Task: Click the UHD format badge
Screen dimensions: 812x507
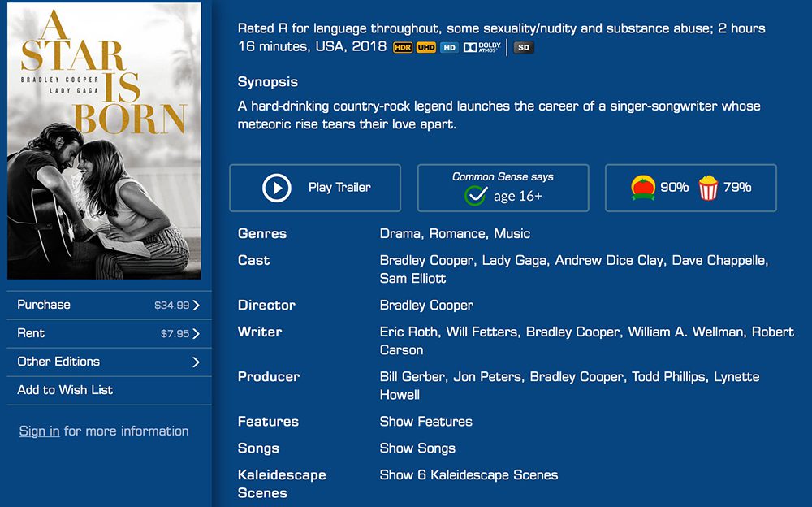Action: (426, 48)
